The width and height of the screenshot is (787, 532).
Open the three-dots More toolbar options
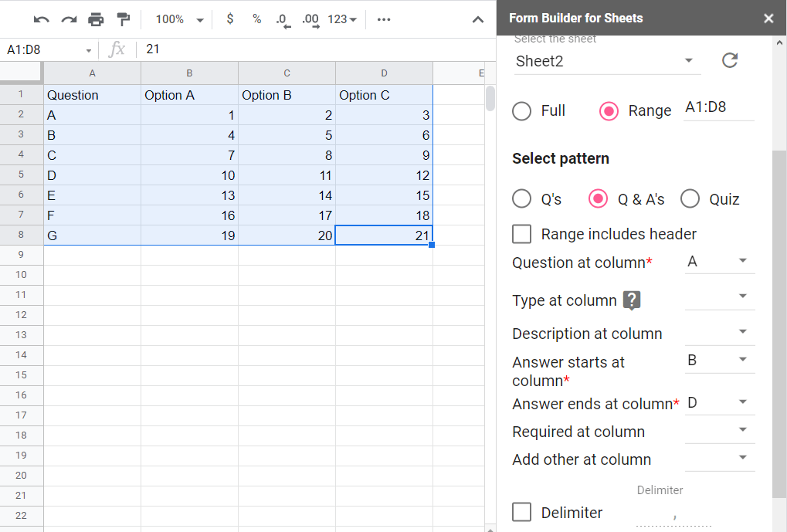(x=384, y=19)
